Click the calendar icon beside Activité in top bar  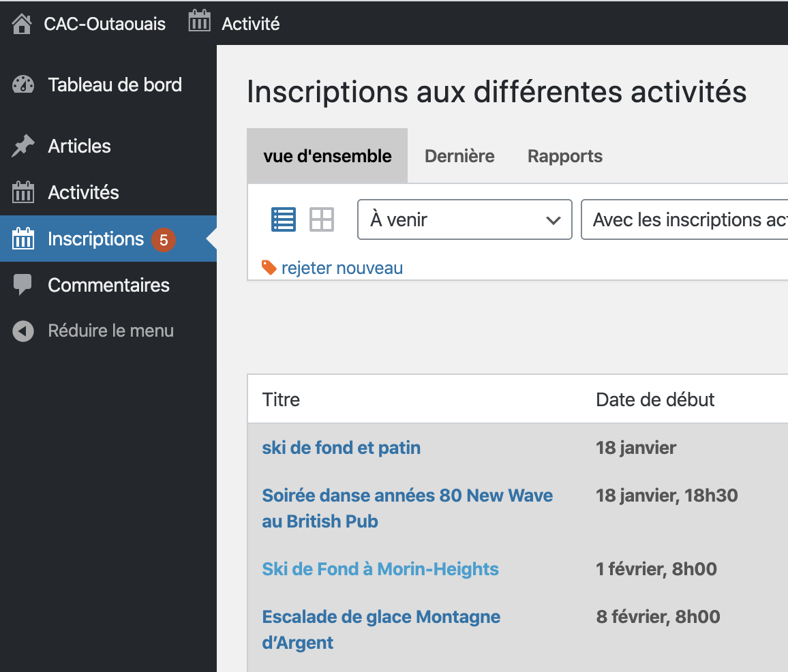[199, 22]
